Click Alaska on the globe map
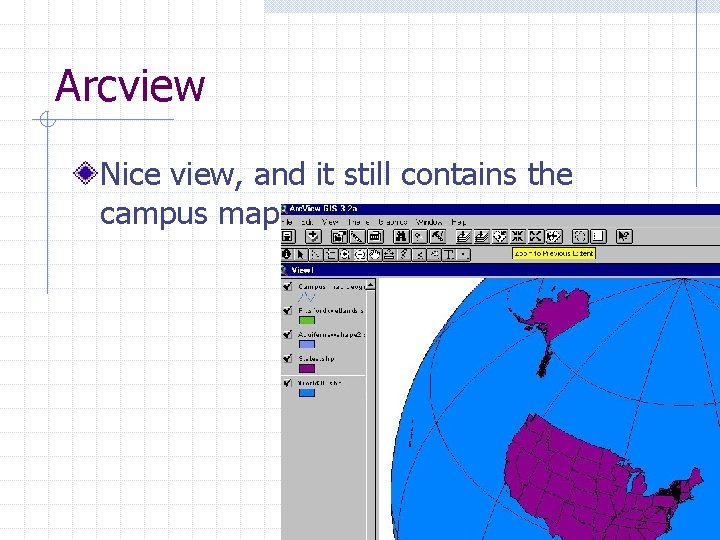 pyautogui.click(x=562, y=313)
